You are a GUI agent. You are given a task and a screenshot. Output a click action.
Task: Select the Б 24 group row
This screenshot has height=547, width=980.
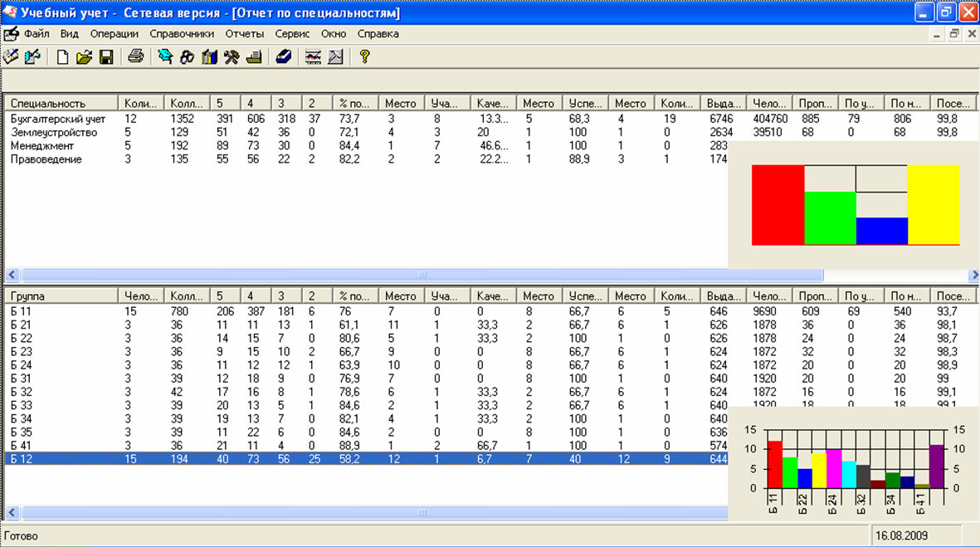click(x=21, y=365)
